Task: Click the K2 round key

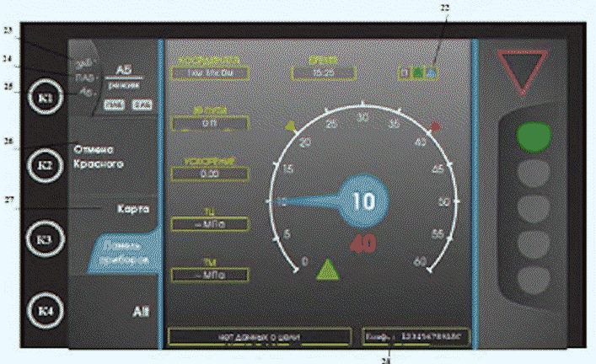Action: click(x=46, y=165)
